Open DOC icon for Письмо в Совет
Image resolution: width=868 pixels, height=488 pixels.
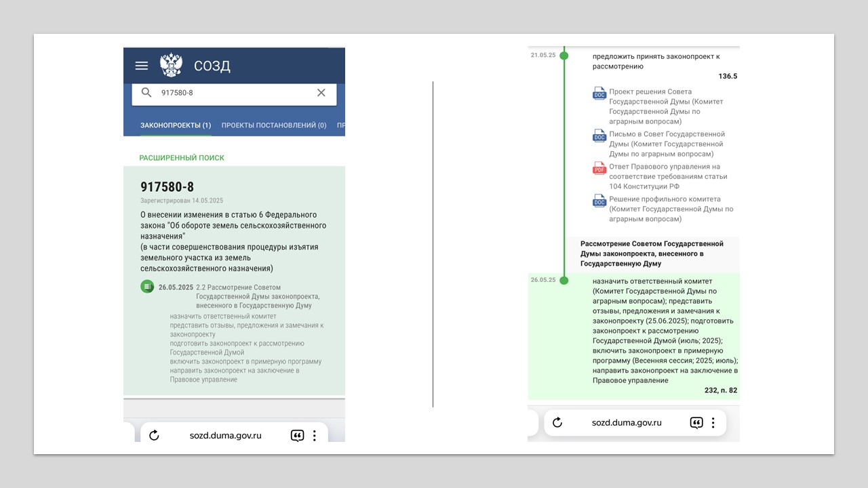click(x=599, y=136)
